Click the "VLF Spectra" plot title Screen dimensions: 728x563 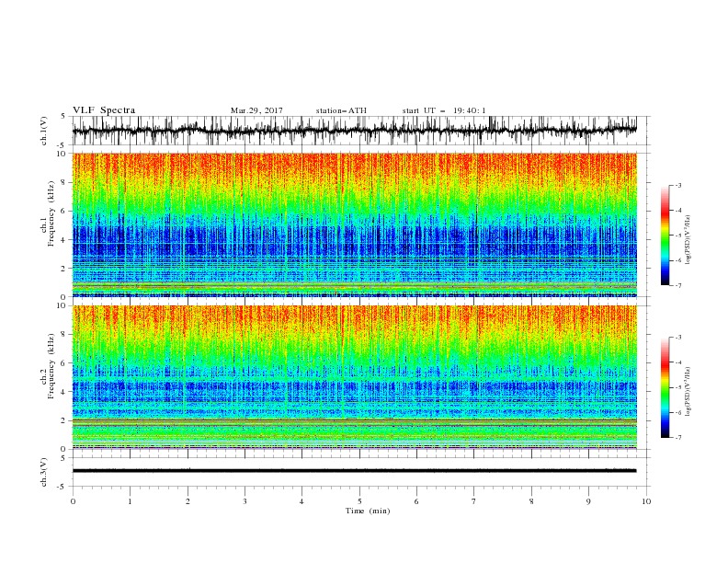(x=104, y=110)
